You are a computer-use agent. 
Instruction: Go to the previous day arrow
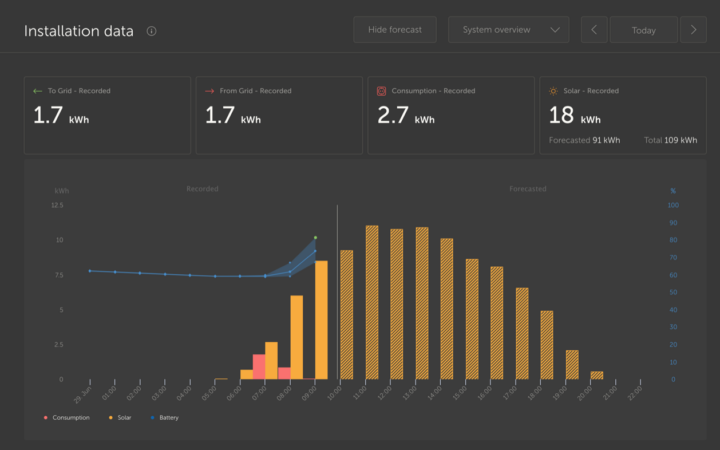pos(594,30)
